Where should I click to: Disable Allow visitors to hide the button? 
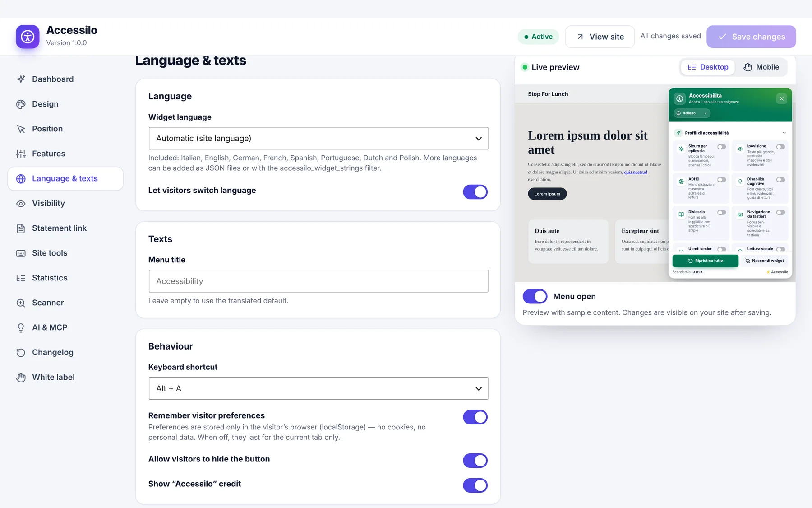click(x=475, y=461)
